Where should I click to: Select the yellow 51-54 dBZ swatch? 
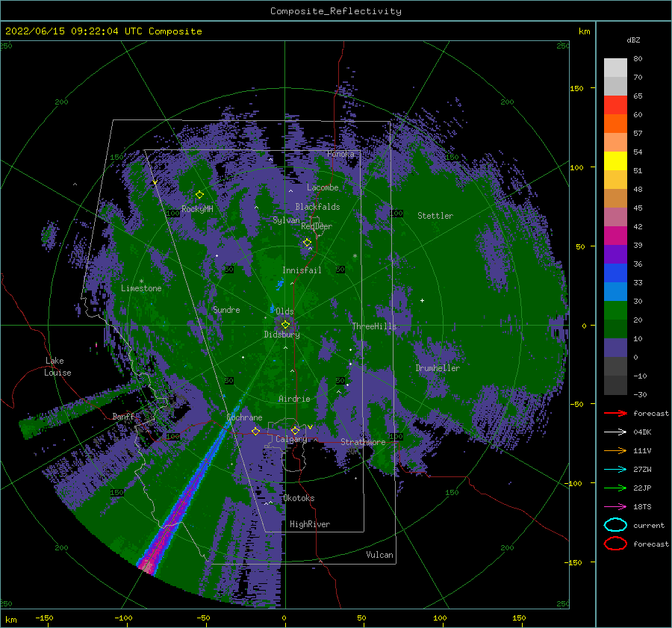(x=615, y=161)
